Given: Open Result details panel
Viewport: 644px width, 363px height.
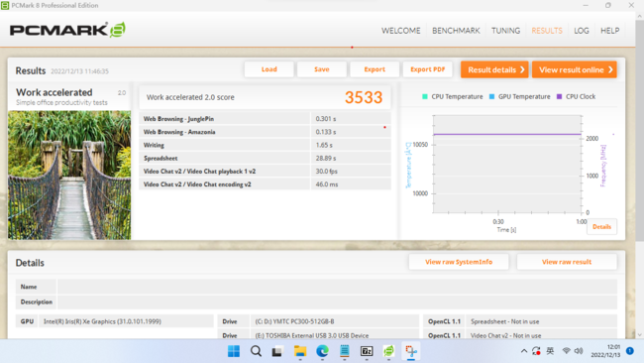Looking at the screenshot, I should pos(494,69).
